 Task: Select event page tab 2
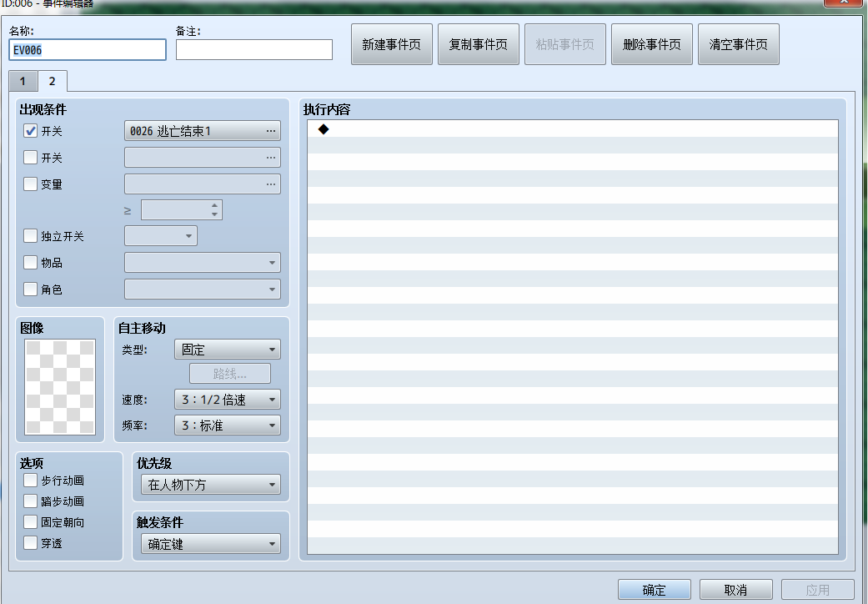coord(52,81)
